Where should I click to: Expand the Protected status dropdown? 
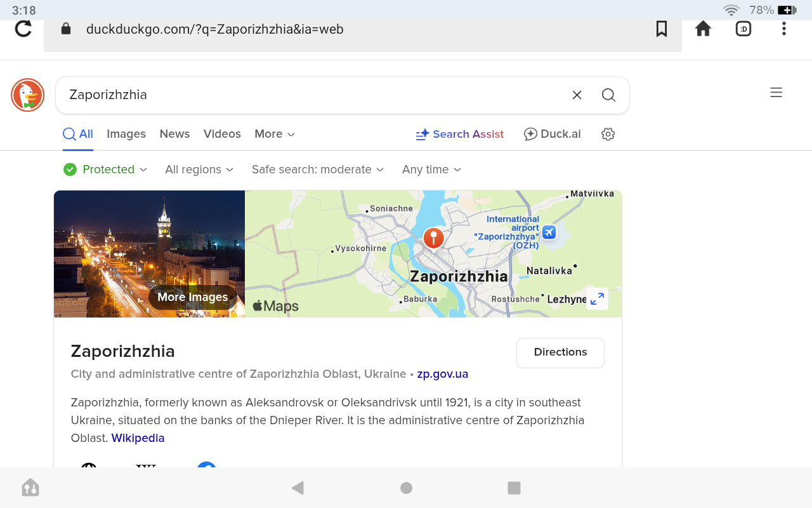(x=106, y=170)
